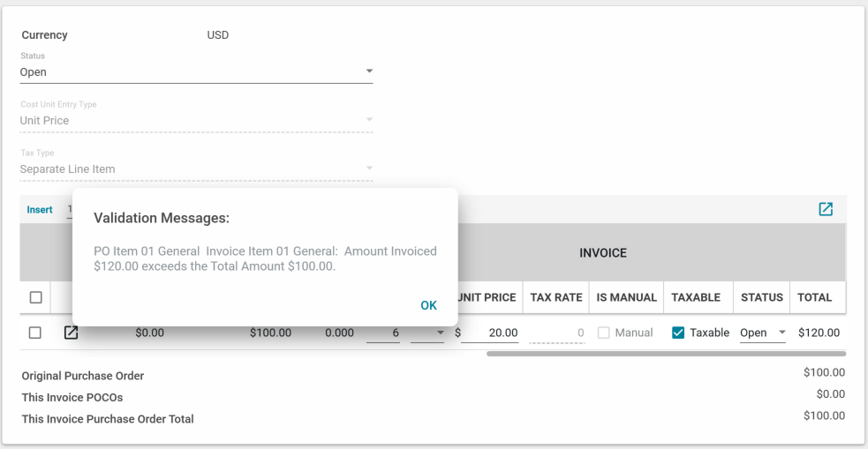The image size is (868, 449).
Task: Open the grid pop-out icon above the INVOICE header
Action: pos(825,209)
